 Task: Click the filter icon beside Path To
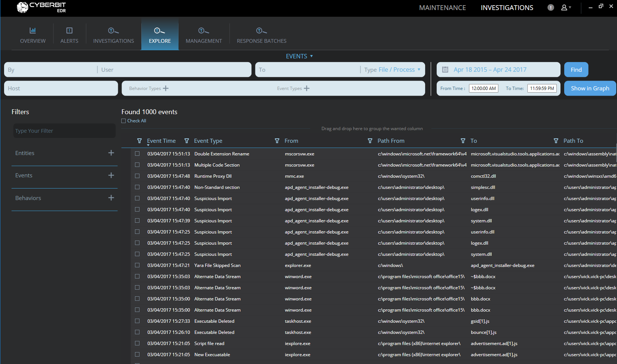[x=556, y=141]
